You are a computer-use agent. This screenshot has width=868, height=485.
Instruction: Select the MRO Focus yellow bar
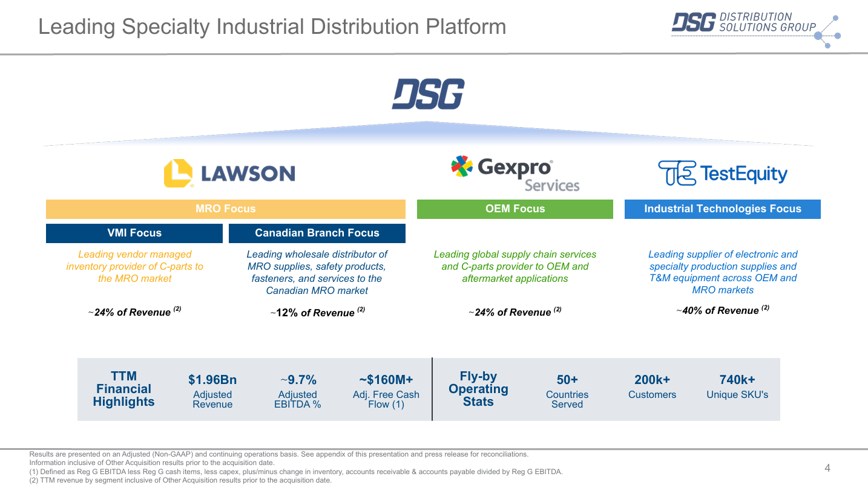pos(226,209)
